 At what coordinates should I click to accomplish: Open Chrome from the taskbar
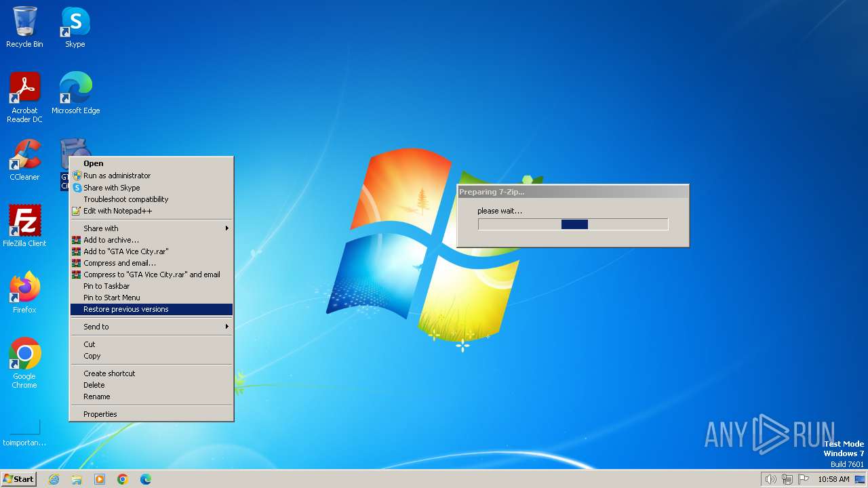point(123,479)
